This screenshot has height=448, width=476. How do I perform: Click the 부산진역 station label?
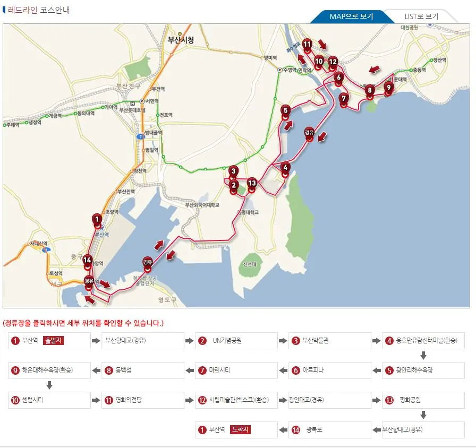coord(126,192)
